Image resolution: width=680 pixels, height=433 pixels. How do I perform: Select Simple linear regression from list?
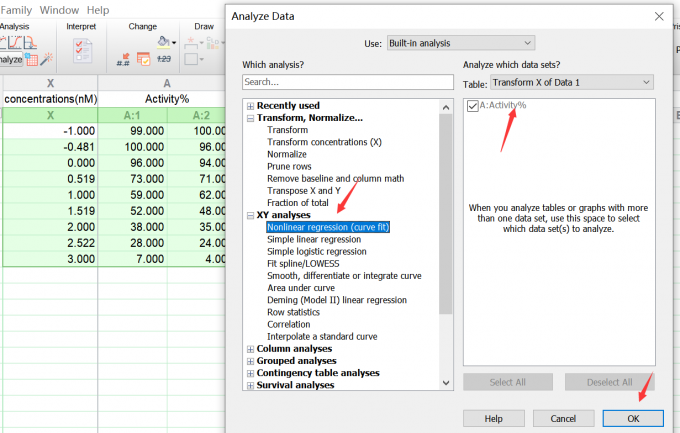316,239
